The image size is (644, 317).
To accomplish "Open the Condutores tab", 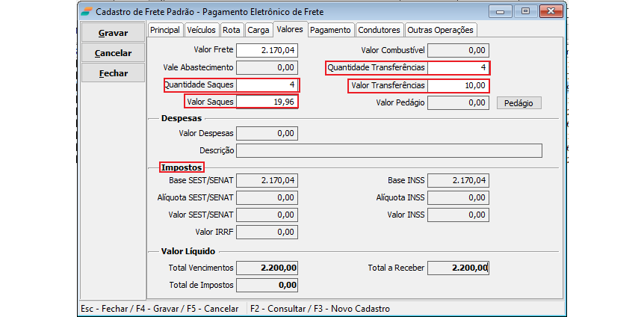I will 379,30.
